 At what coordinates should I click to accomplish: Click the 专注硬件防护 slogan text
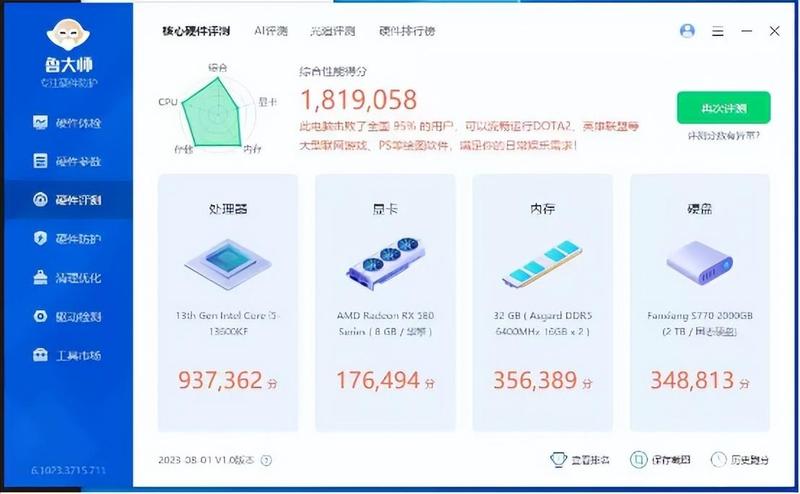69,83
